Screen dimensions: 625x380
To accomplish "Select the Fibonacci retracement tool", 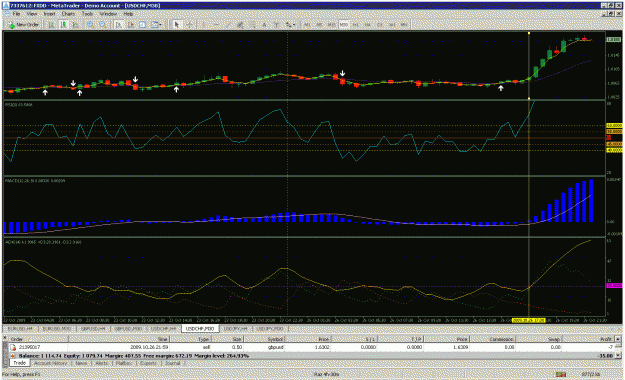I will point(252,25).
